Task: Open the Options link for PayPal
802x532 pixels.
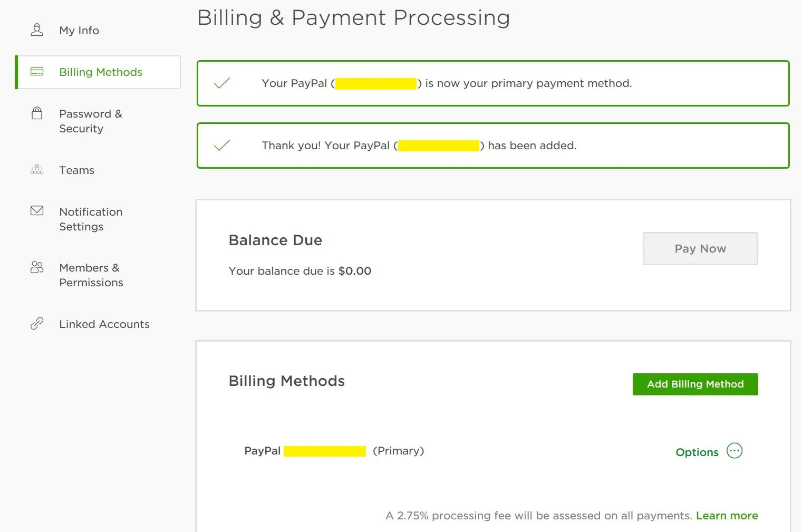Action: [x=697, y=452]
